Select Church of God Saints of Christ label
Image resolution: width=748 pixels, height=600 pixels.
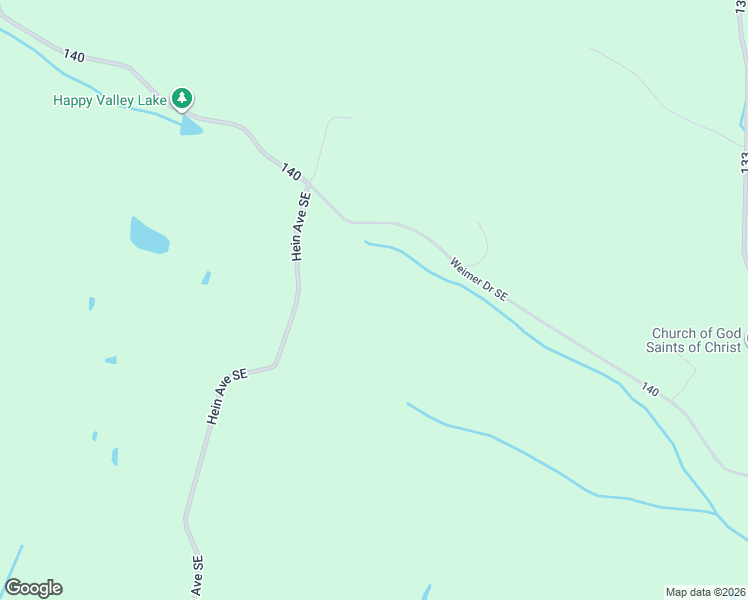[695, 340]
